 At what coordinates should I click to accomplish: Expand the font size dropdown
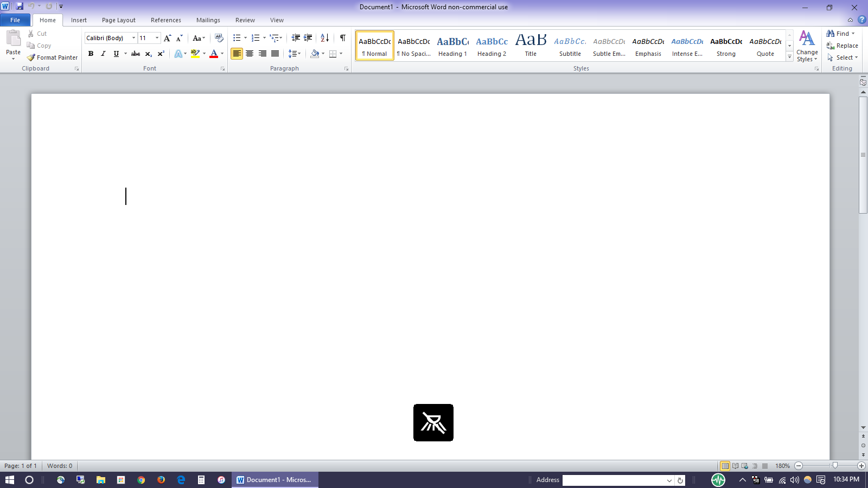point(157,38)
